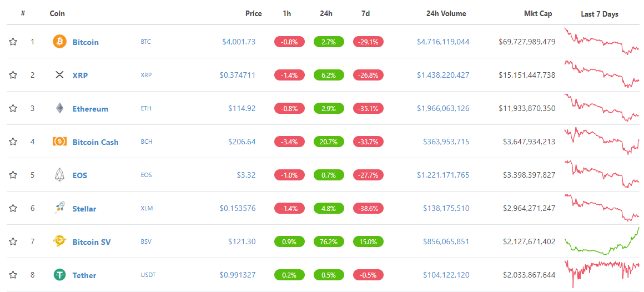Click Stellar market cap $2,964,271,247
The width and height of the screenshot is (644, 292).
tap(529, 208)
